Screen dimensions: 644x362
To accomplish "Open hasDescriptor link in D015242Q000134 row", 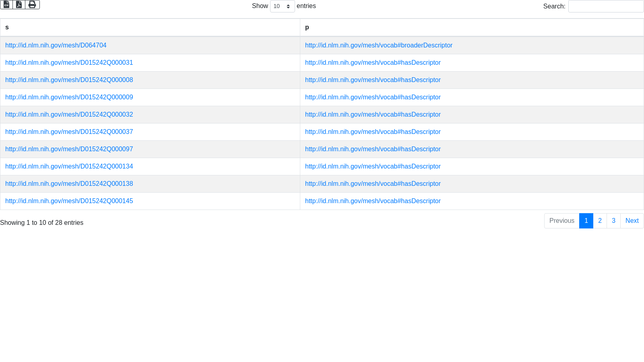I will tap(373, 167).
